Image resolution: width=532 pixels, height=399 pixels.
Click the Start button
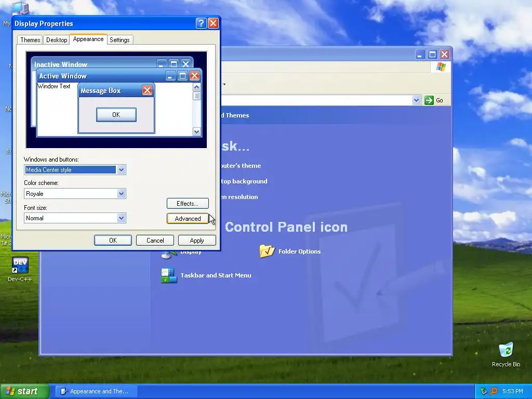[x=24, y=391]
